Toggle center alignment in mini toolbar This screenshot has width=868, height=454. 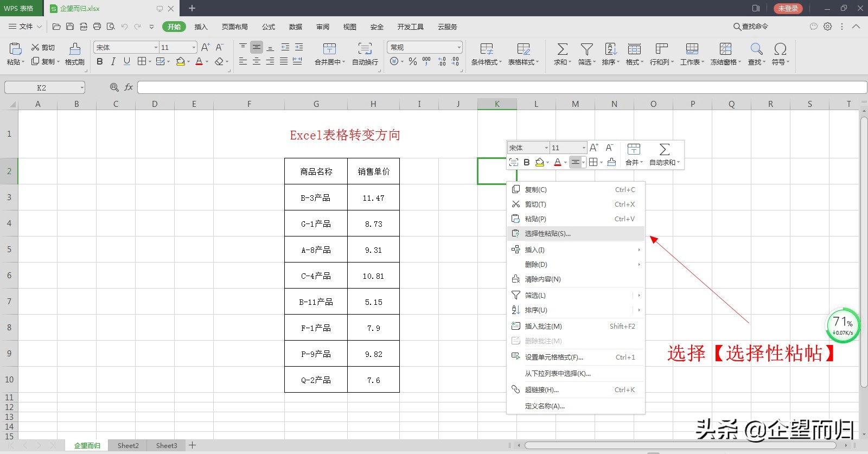[576, 162]
